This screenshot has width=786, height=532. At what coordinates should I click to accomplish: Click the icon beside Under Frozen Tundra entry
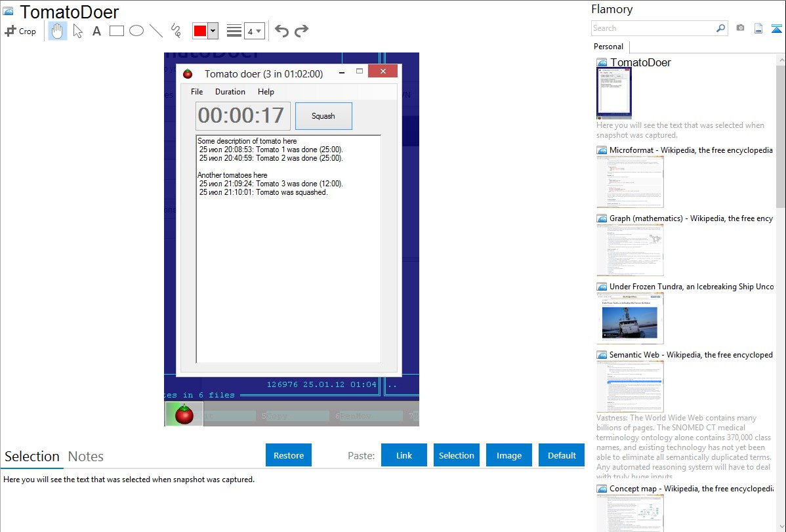pos(602,287)
